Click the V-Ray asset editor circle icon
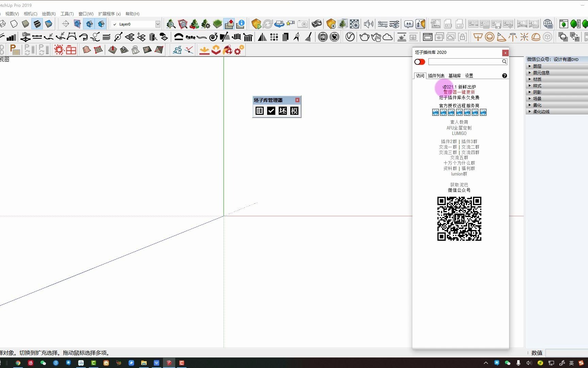The width and height of the screenshot is (588, 368). pyautogui.click(x=350, y=37)
